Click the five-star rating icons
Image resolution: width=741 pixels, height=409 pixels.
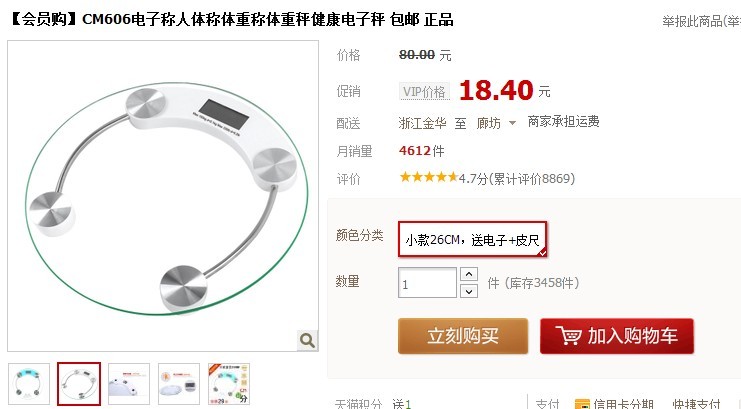(429, 177)
